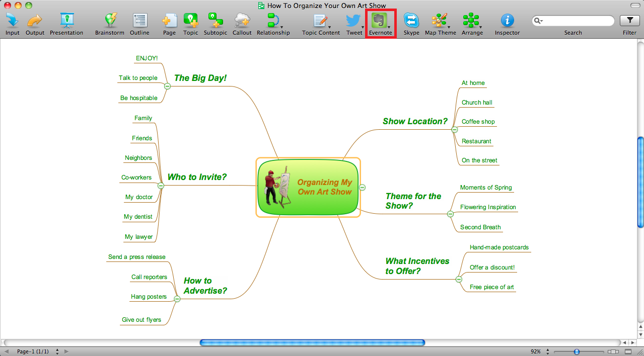Go to the previous page arrow
This screenshot has width=644, height=356.
(x=7, y=351)
